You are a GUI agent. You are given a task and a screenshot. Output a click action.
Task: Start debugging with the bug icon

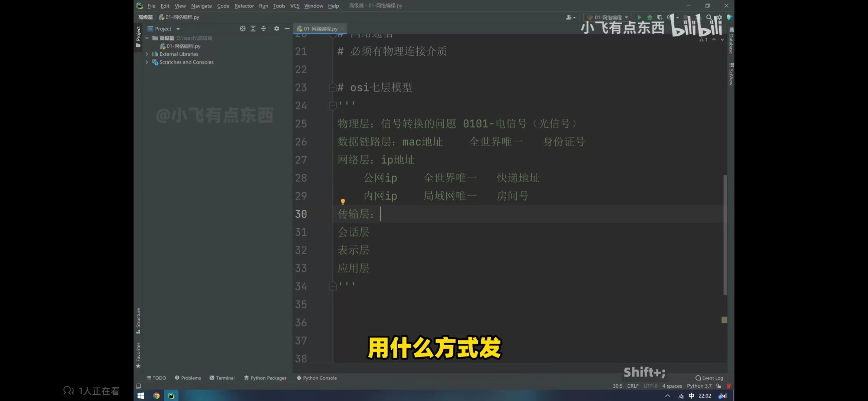click(650, 17)
